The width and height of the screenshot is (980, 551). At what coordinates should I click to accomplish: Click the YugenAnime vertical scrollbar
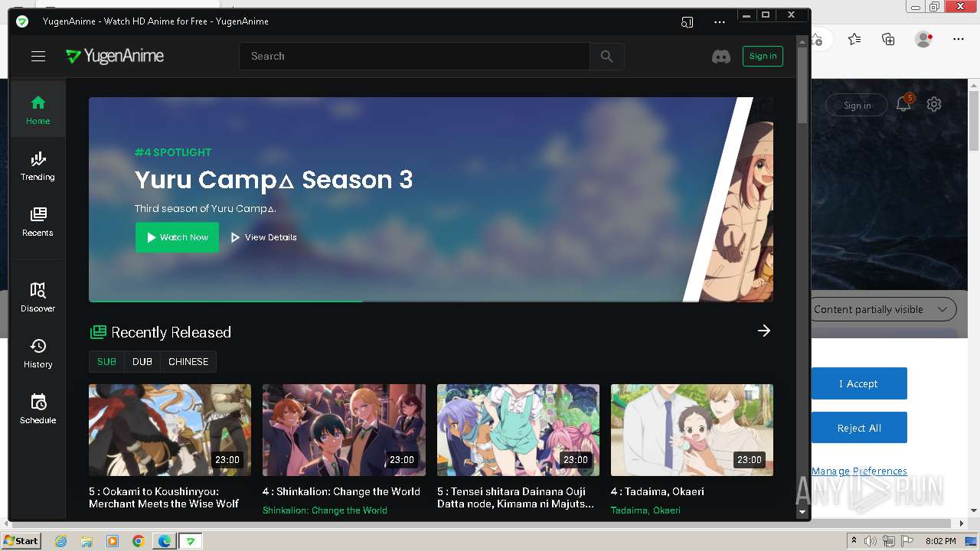click(802, 86)
